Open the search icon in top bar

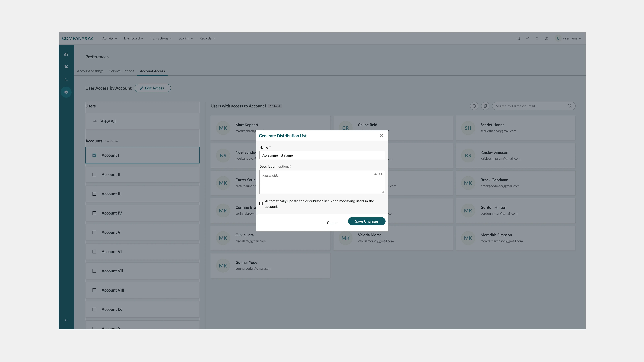[518, 38]
